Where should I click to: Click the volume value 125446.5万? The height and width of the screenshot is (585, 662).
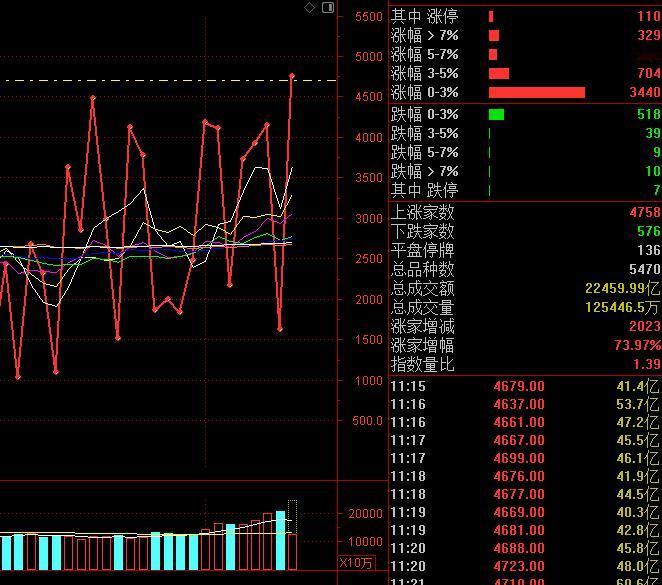point(623,307)
